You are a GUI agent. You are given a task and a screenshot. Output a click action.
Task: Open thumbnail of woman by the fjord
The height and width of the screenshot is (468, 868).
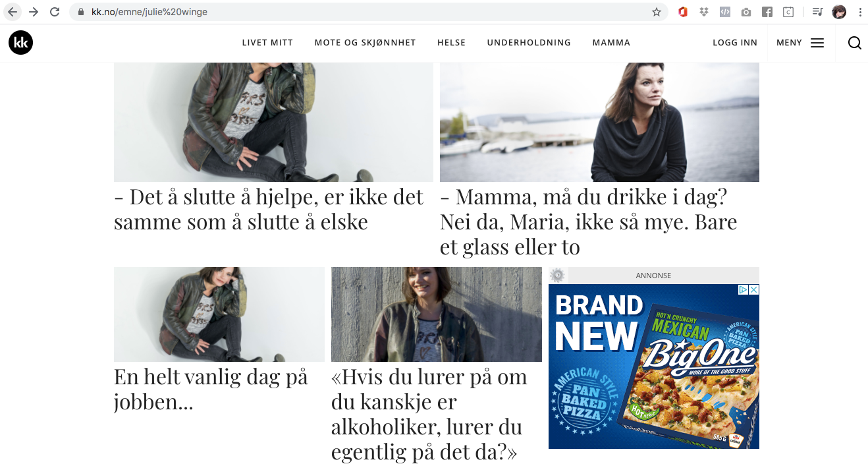(x=599, y=122)
